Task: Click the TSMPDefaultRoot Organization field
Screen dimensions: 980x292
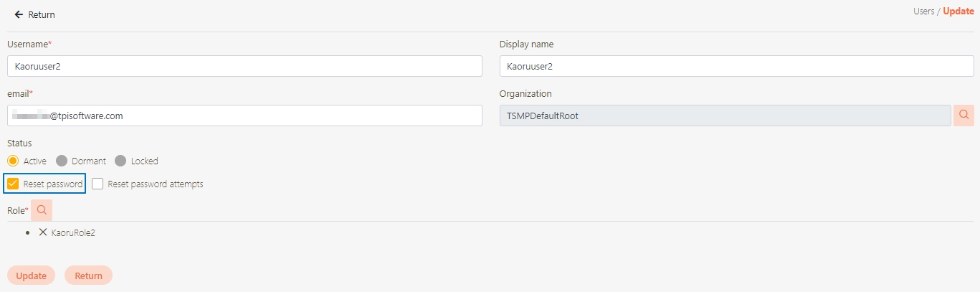Action: (725, 115)
